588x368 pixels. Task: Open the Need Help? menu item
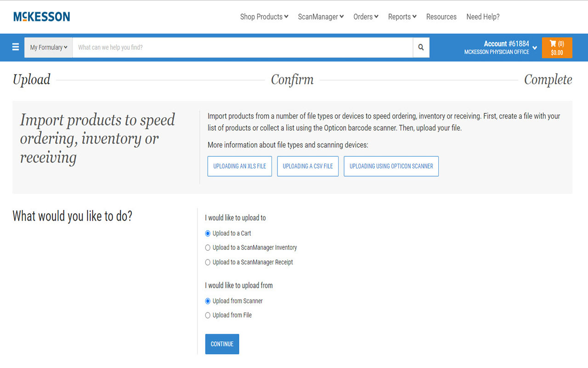(483, 17)
